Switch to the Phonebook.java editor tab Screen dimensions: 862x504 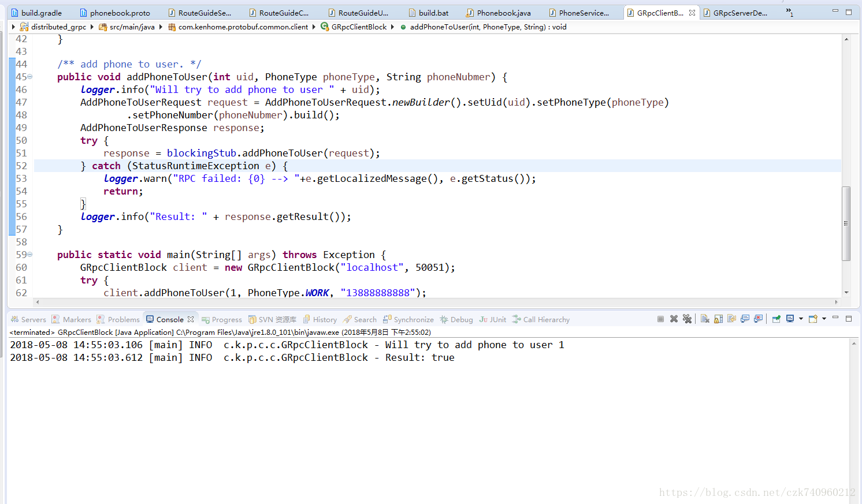(499, 13)
